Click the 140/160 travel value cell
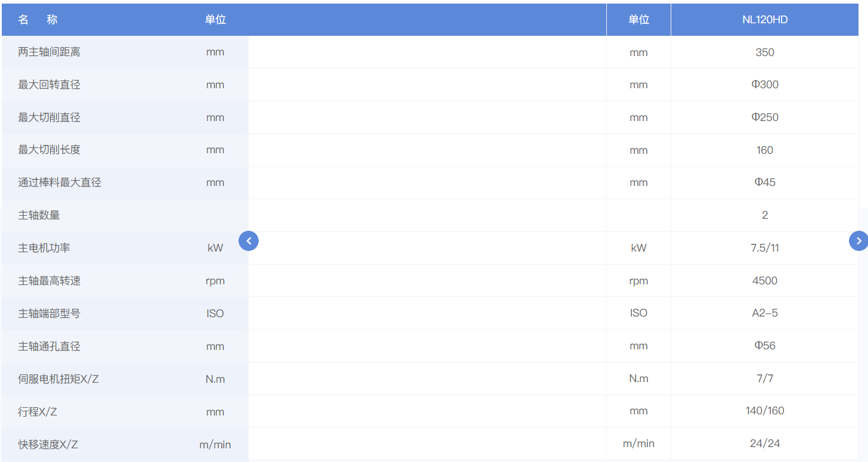The width and height of the screenshot is (868, 462). tap(765, 411)
